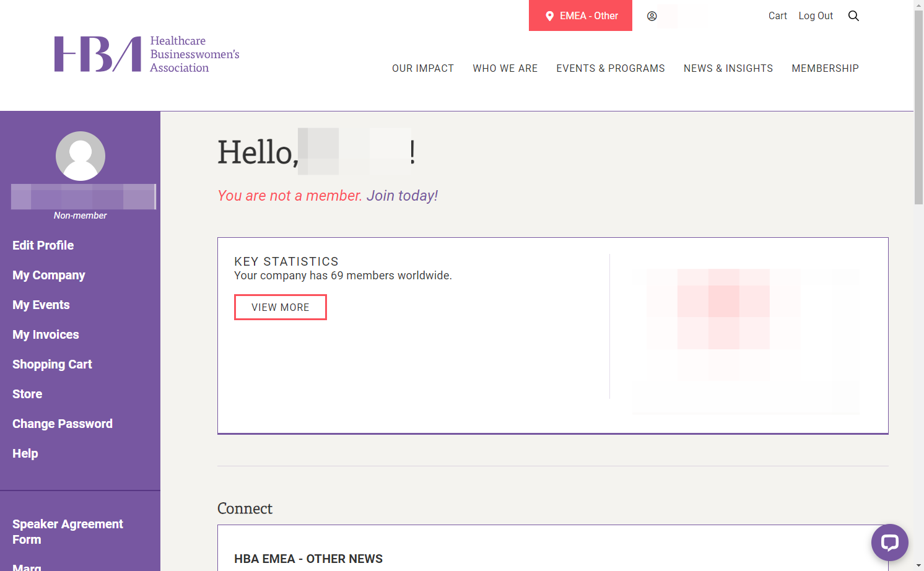The image size is (924, 571).
Task: Open Our Impact menu
Action: [x=422, y=68]
